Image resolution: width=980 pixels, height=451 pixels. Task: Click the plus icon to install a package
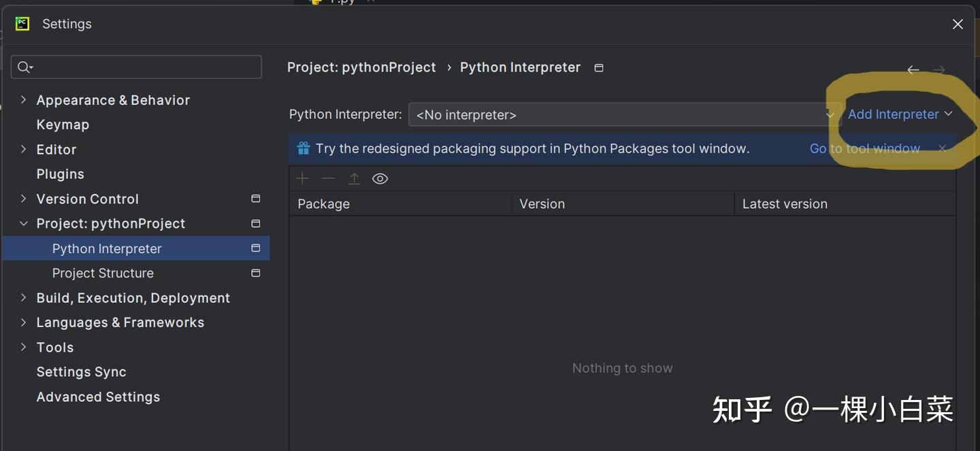tap(302, 178)
